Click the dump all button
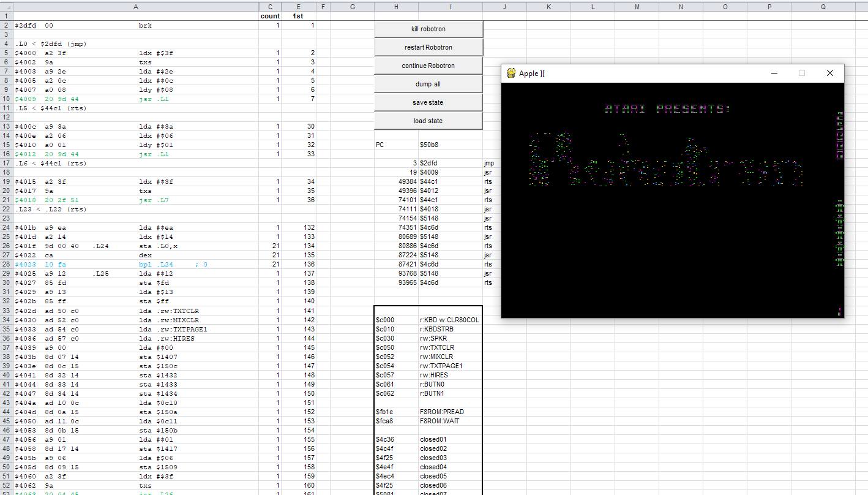Viewport: 868px width, 495px height. 428,84
